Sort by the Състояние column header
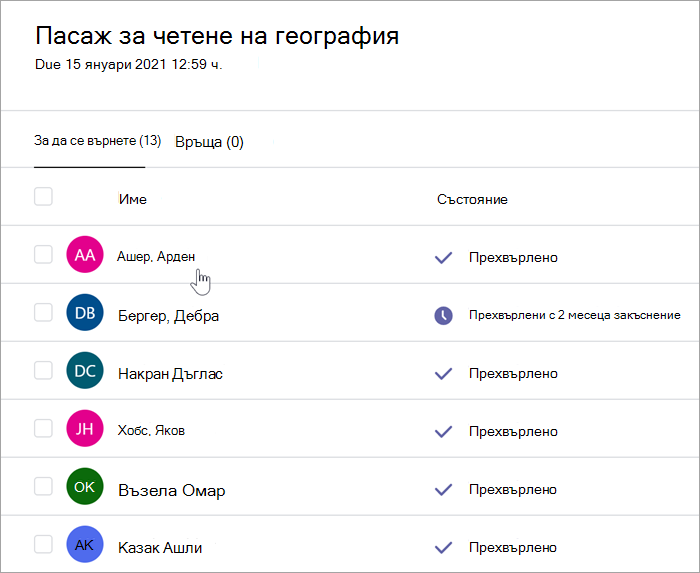This screenshot has width=700, height=573. pyautogui.click(x=472, y=199)
